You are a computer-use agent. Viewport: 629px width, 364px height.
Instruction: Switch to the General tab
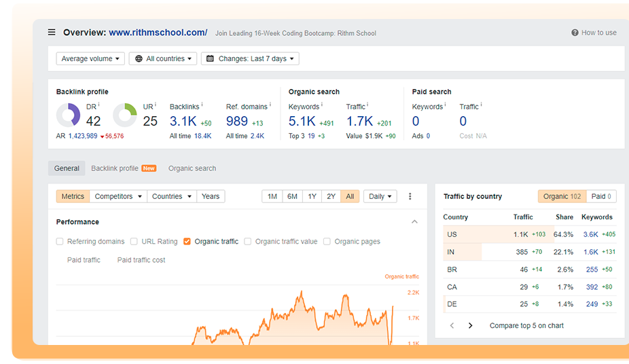coord(67,168)
